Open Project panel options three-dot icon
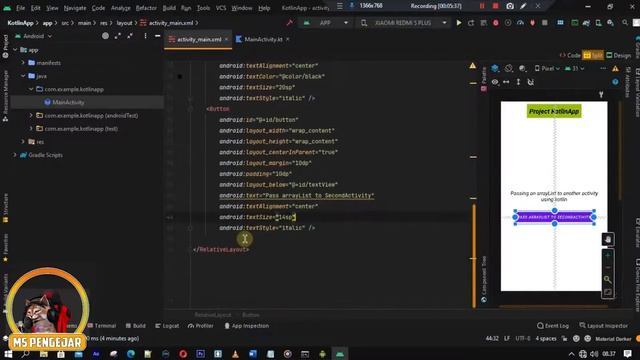 145,36
